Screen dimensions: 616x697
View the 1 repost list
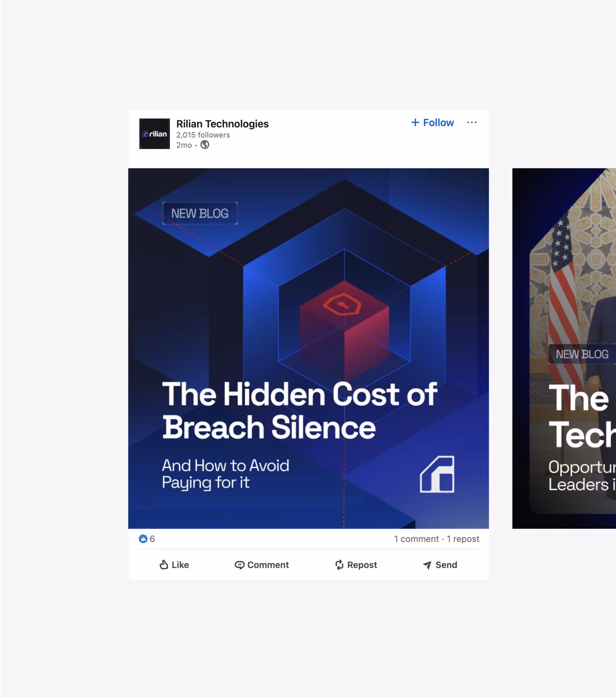[x=463, y=539]
